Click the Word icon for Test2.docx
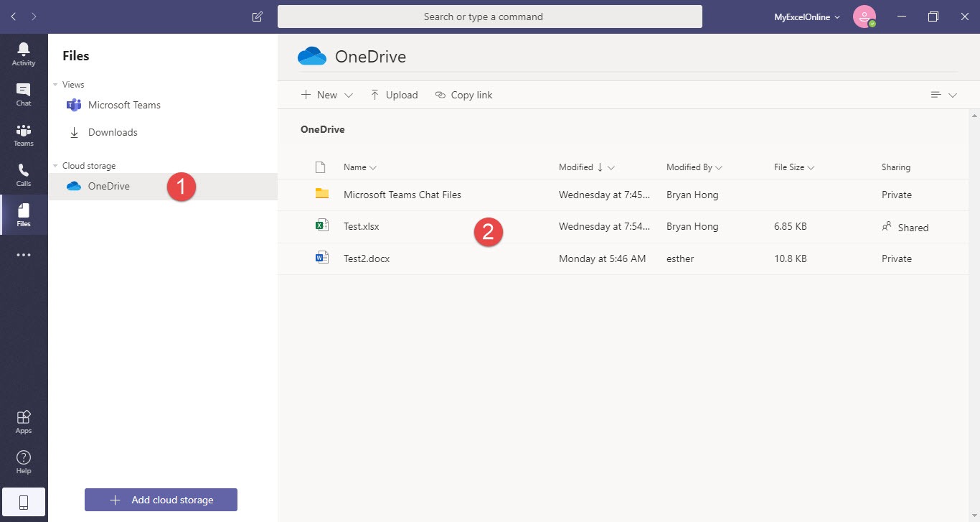The height and width of the screenshot is (522, 980). [x=321, y=258]
